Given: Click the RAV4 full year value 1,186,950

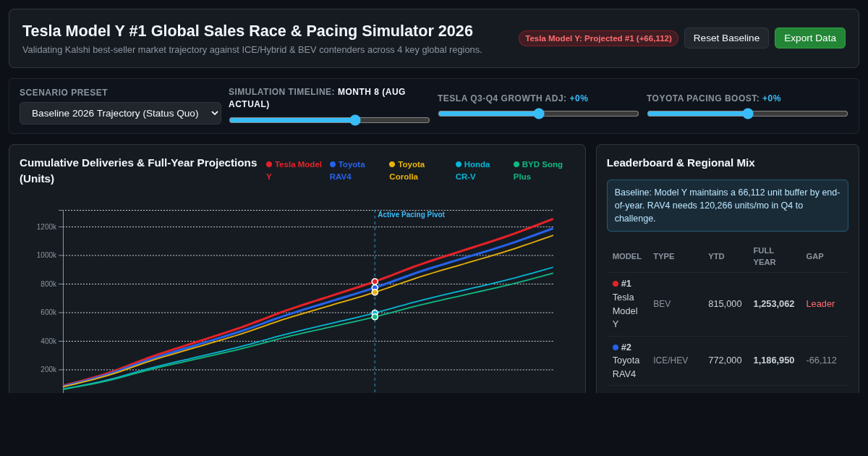Looking at the screenshot, I should point(774,360).
